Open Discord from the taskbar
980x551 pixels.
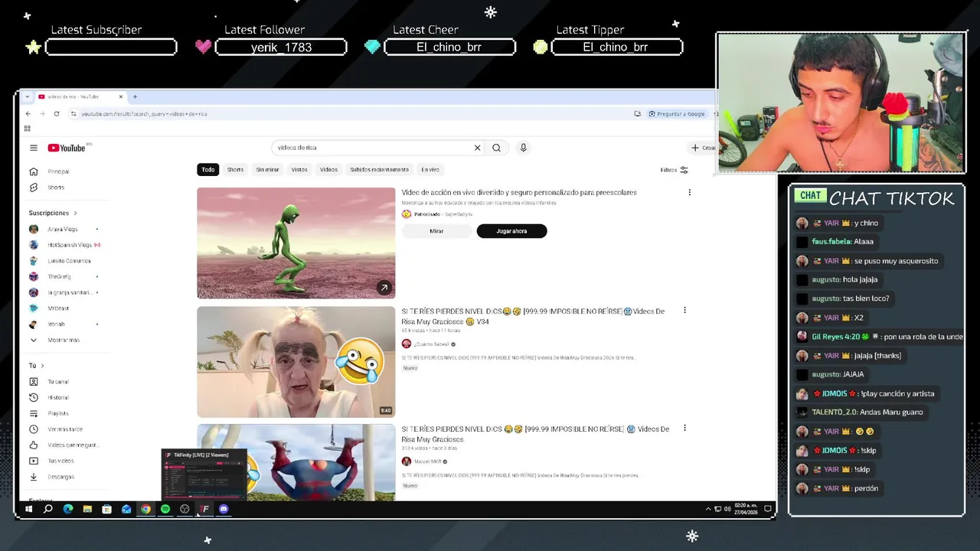224,509
